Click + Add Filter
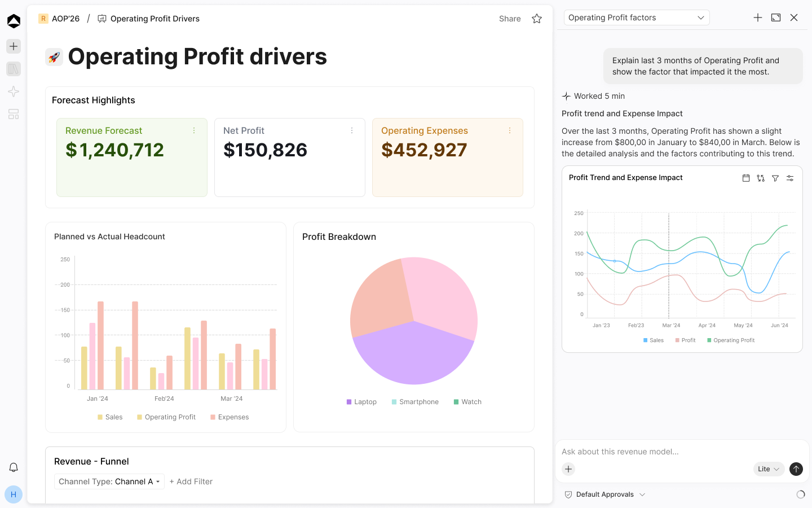The height and width of the screenshot is (508, 812). (x=191, y=481)
